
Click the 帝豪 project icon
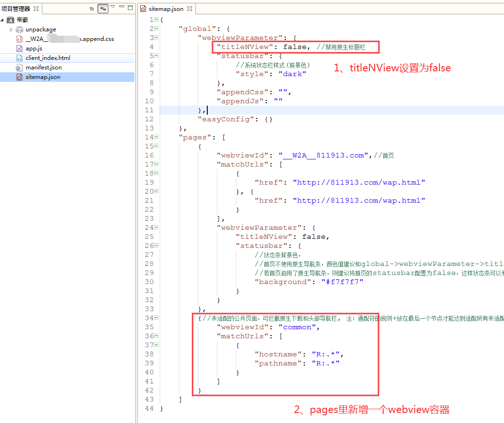coord(10,20)
